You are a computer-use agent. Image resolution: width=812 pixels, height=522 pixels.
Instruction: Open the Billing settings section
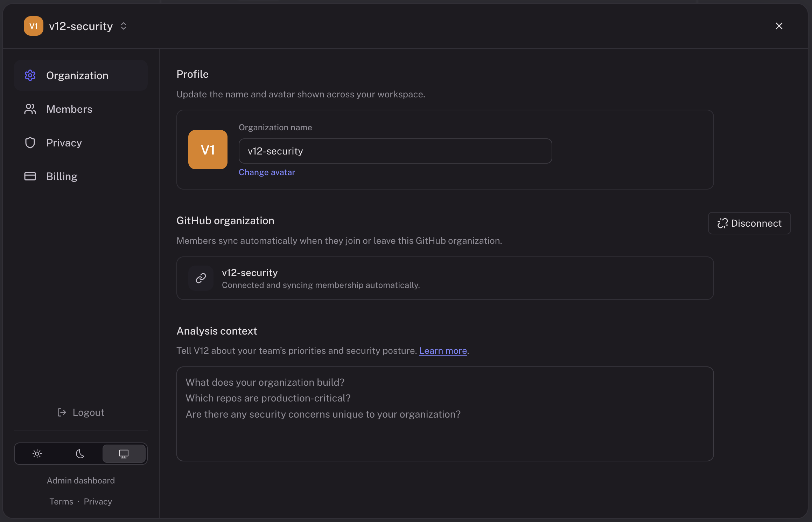click(81, 176)
